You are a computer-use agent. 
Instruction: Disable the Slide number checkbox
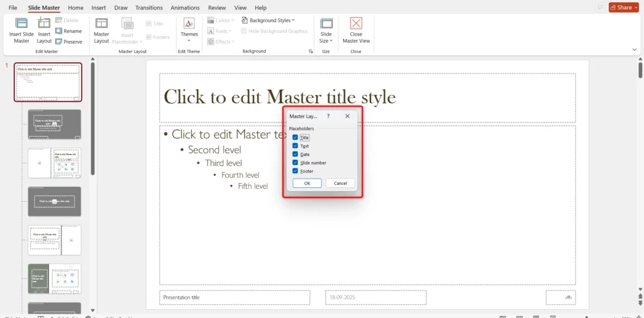pos(295,163)
